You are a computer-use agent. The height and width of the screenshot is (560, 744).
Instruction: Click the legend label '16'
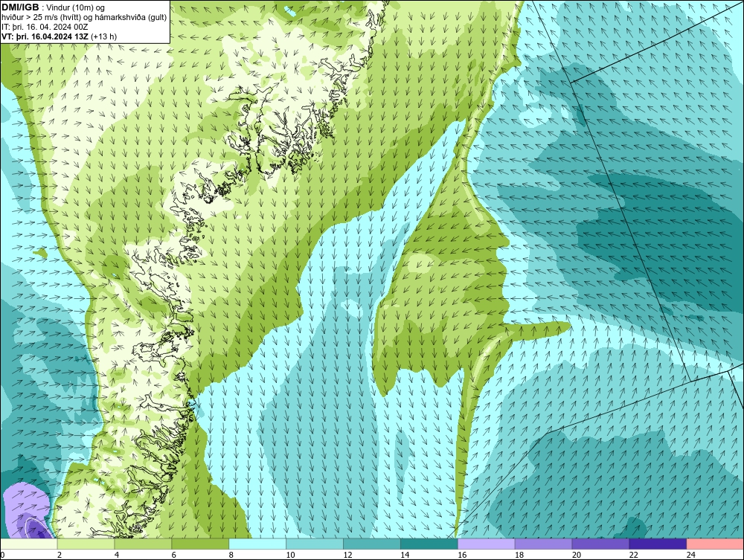462,555
